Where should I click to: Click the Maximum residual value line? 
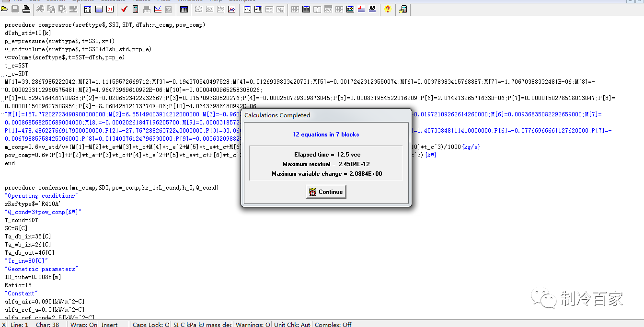326,164
